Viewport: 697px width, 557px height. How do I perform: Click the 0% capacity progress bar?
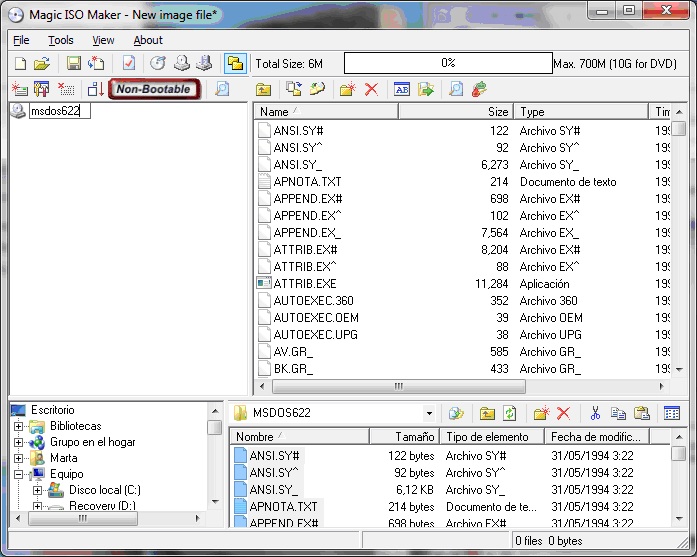(447, 63)
